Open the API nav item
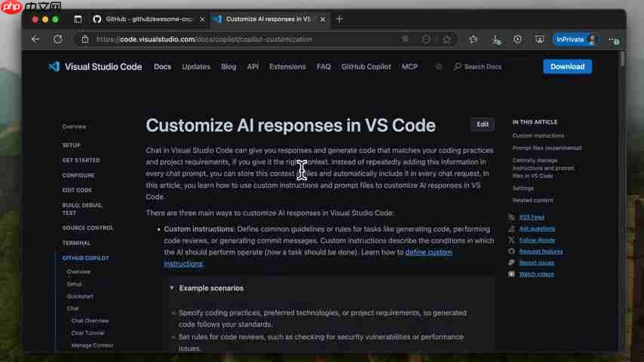Viewport: 644px width, 362px height. click(x=253, y=66)
